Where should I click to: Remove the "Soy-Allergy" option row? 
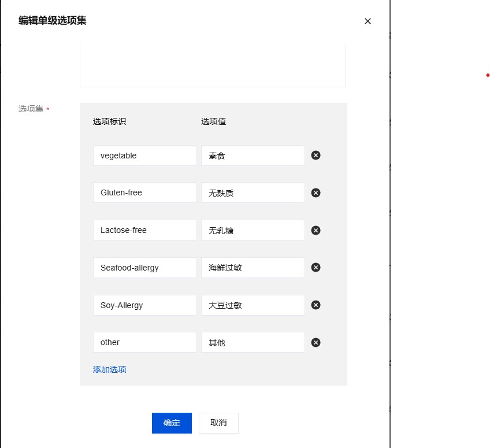[x=315, y=305]
